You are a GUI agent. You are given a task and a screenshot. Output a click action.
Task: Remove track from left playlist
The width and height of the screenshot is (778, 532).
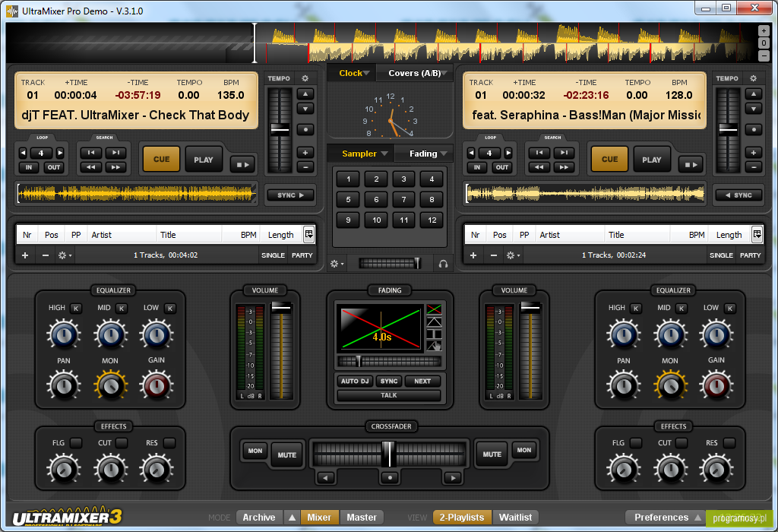click(x=45, y=255)
